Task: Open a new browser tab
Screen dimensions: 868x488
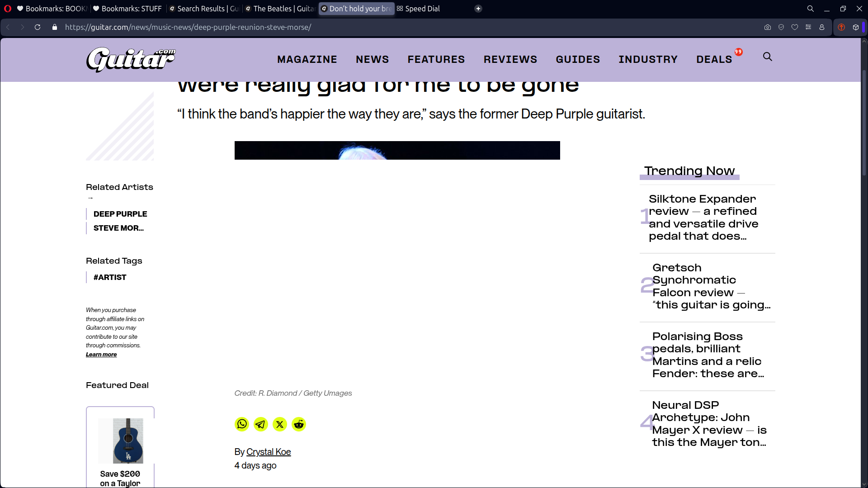Action: coord(478,9)
